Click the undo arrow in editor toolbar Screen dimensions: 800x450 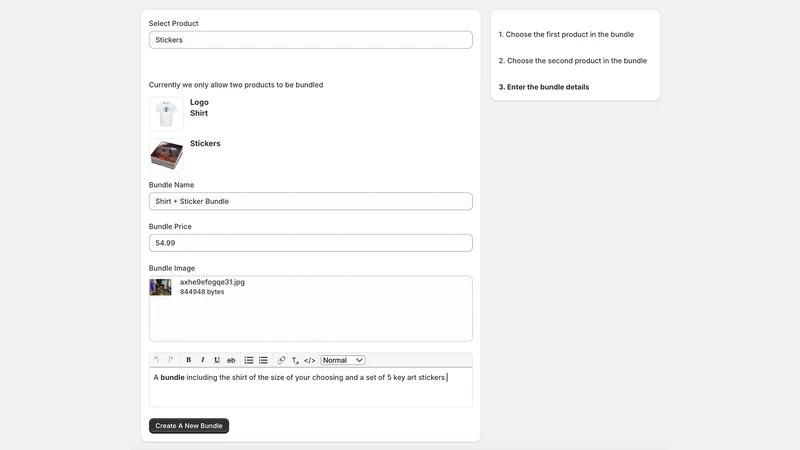click(x=157, y=360)
